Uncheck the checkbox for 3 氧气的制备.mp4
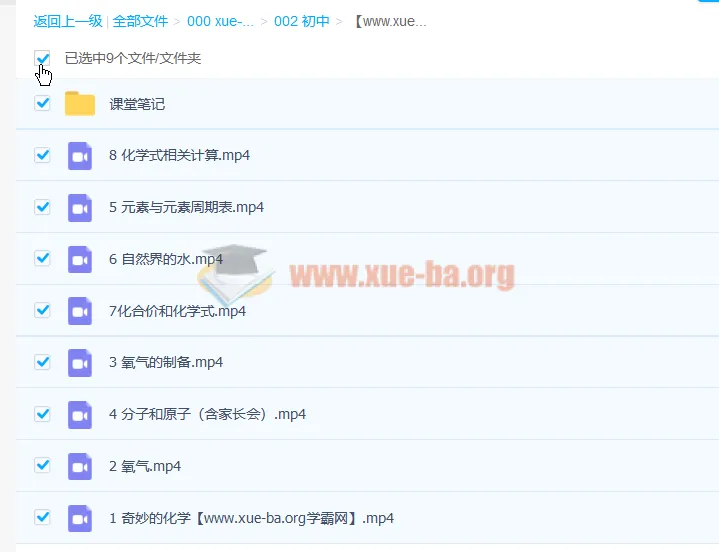Screen dimensions: 719x552 point(42,362)
